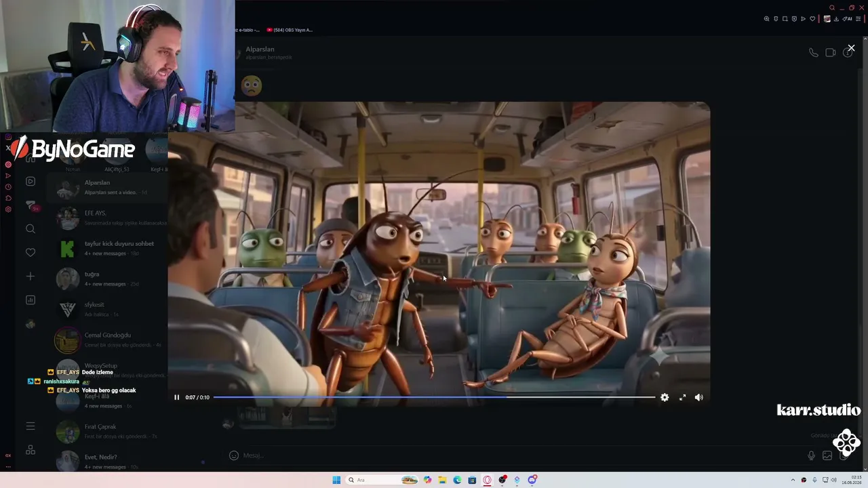
Task: Open browser downloads
Action: click(837, 19)
